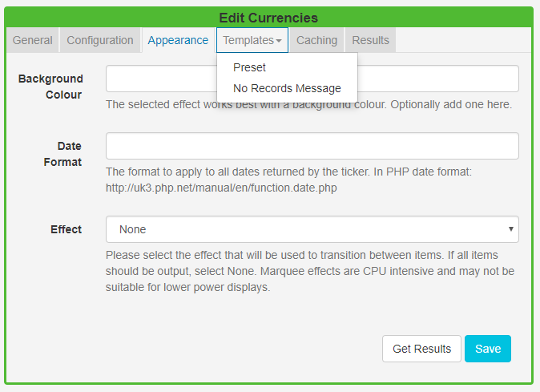Open the Configuration tab

click(100, 40)
